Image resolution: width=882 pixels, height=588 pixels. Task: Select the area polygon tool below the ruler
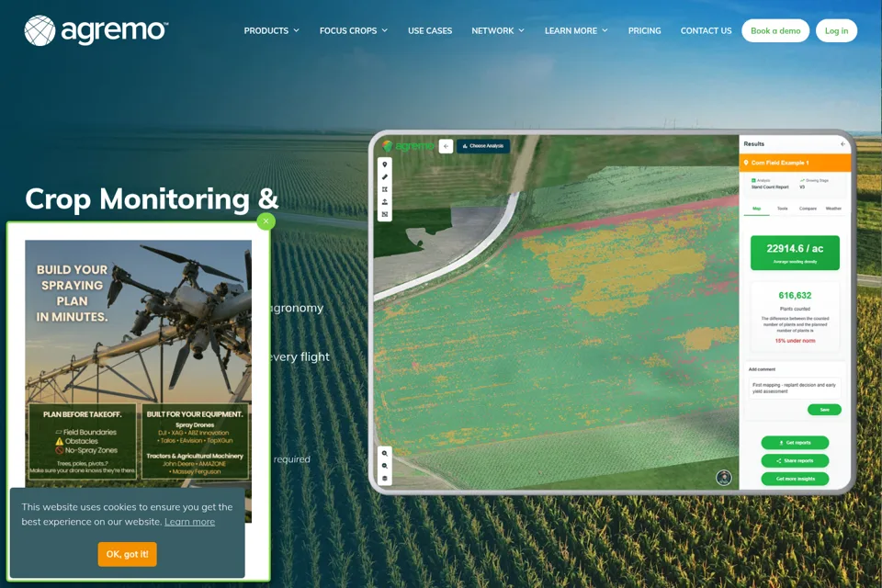[x=385, y=189]
